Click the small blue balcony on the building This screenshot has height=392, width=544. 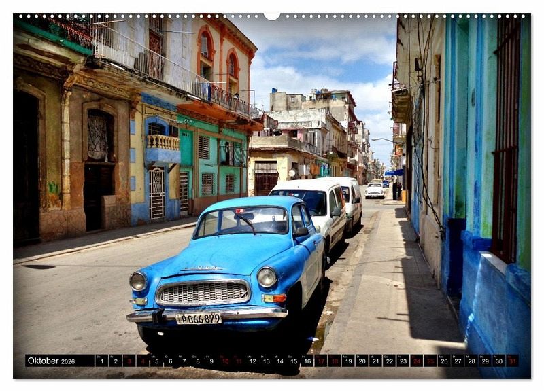click(x=163, y=147)
